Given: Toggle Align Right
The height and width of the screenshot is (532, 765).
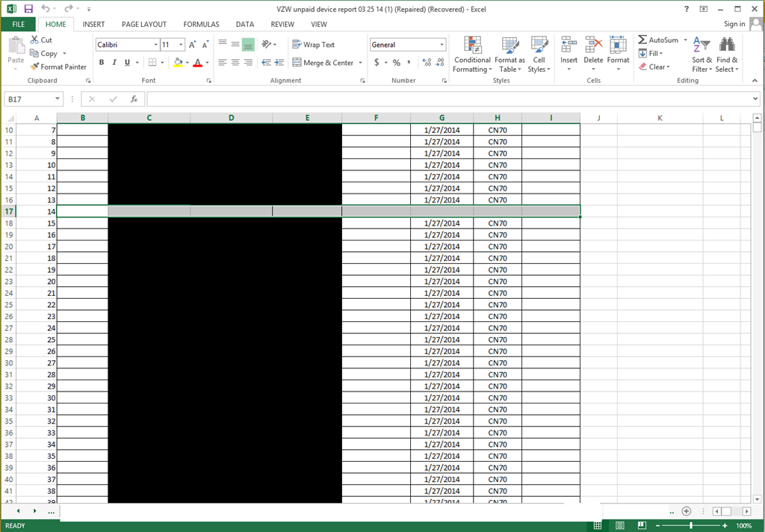Looking at the screenshot, I should [x=248, y=63].
